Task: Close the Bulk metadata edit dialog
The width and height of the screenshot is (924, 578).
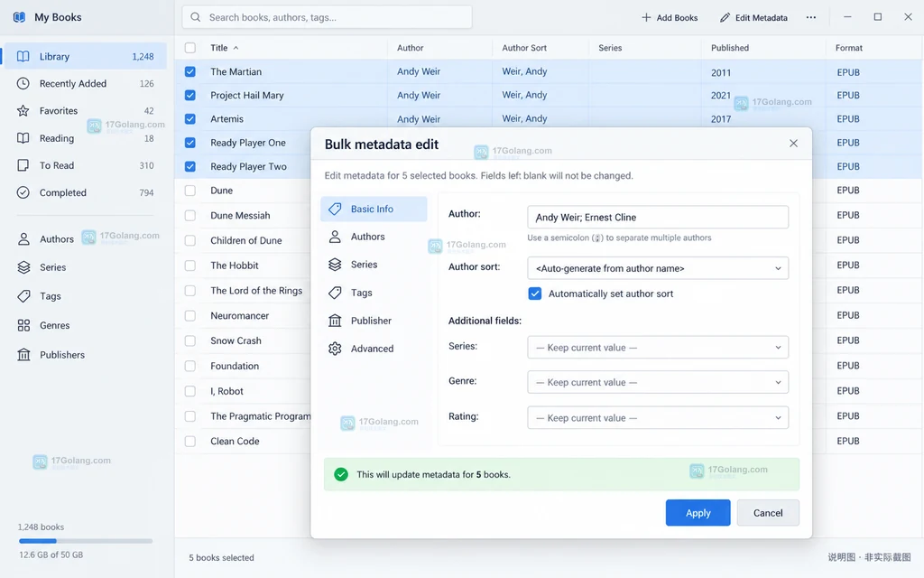Action: coord(793,144)
